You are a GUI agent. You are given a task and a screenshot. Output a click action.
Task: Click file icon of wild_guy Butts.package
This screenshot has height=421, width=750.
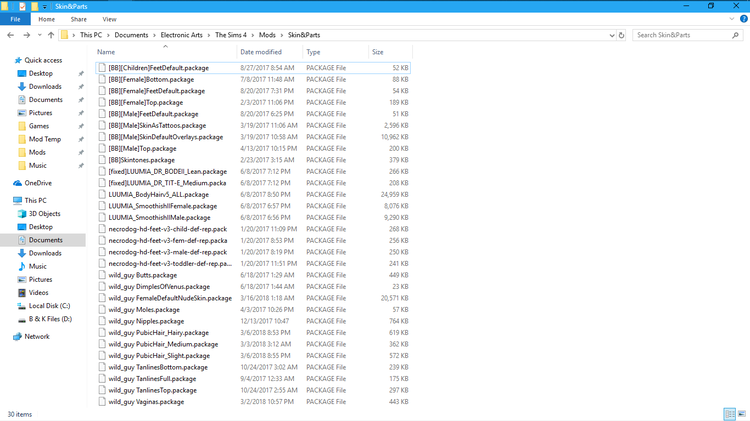click(102, 275)
